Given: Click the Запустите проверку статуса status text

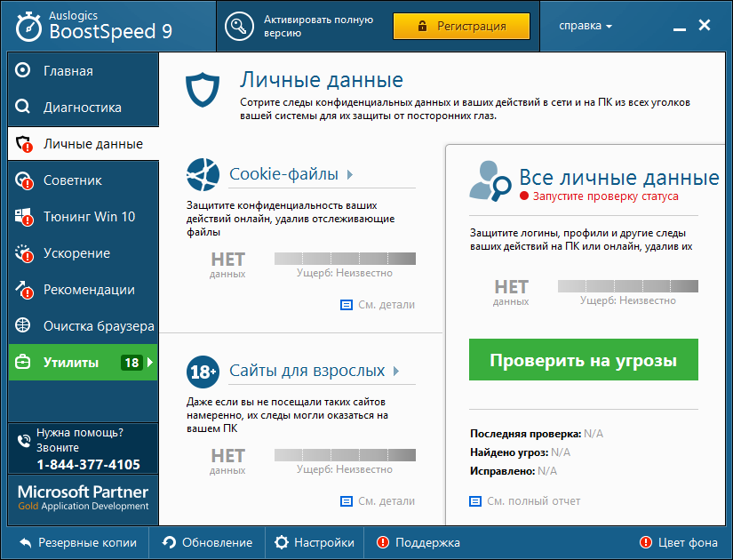Looking at the screenshot, I should pyautogui.click(x=605, y=196).
